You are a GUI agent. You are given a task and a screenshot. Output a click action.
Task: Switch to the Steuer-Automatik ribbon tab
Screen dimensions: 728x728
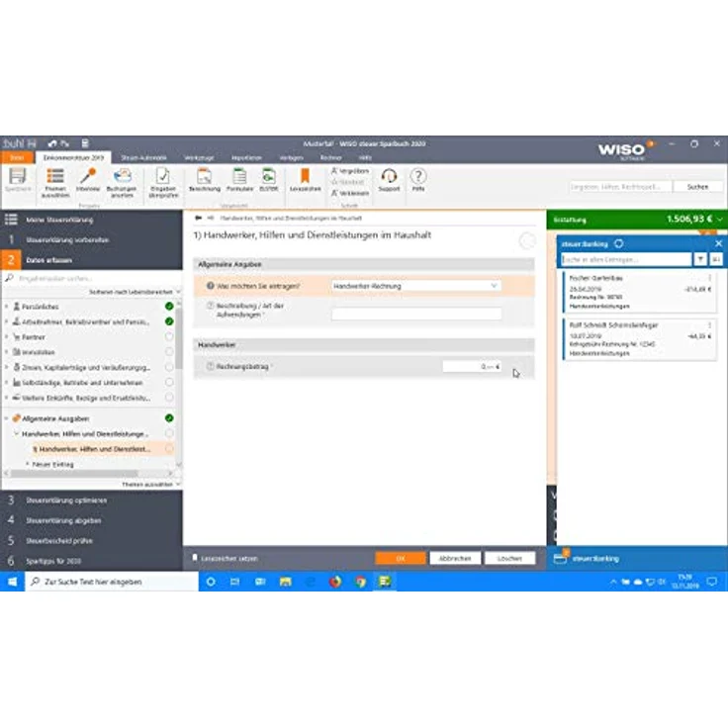point(143,157)
